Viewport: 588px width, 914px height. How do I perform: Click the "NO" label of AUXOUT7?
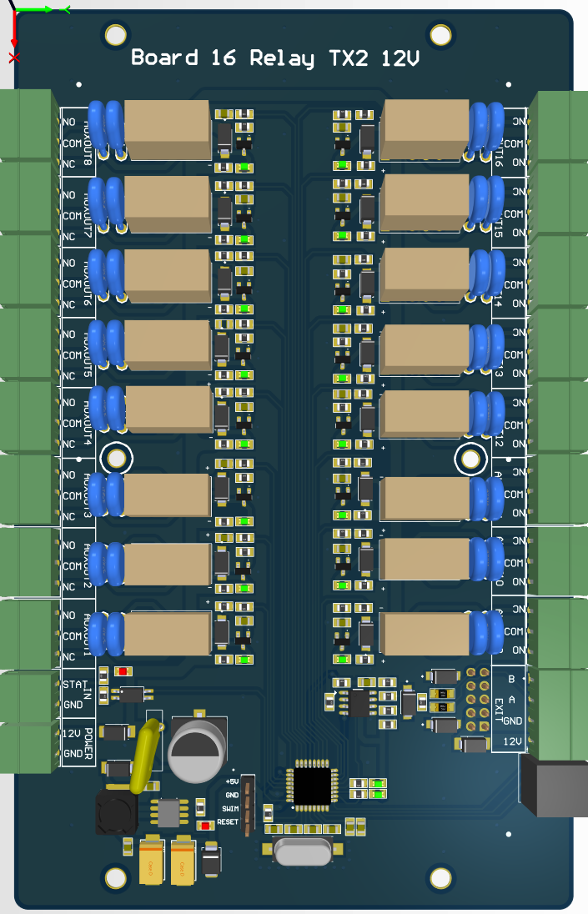68,195
